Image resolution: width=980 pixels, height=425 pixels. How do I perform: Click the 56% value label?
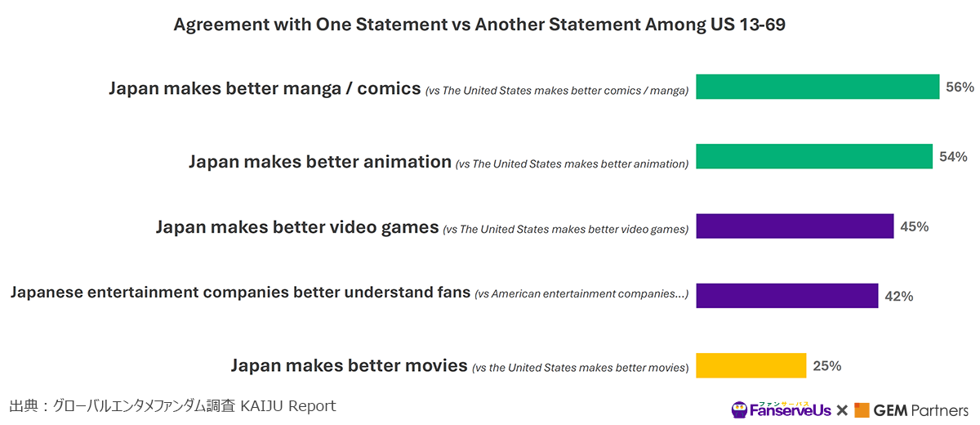pos(960,87)
